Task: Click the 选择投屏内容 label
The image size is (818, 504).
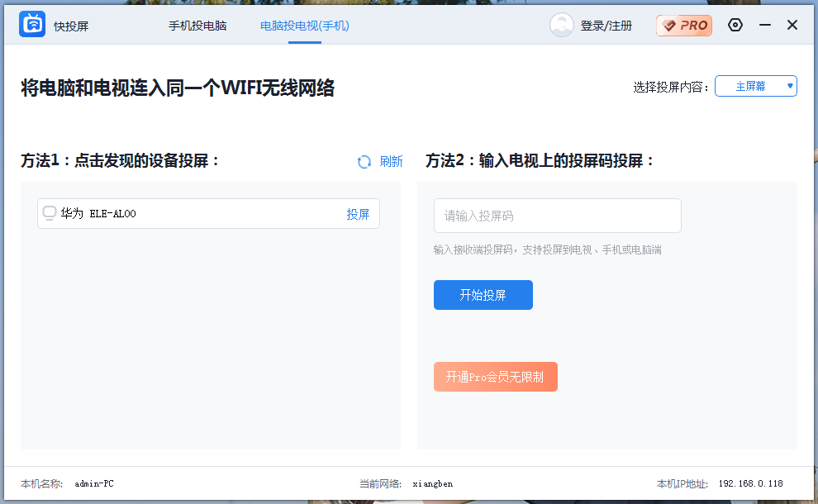Action: [670, 87]
